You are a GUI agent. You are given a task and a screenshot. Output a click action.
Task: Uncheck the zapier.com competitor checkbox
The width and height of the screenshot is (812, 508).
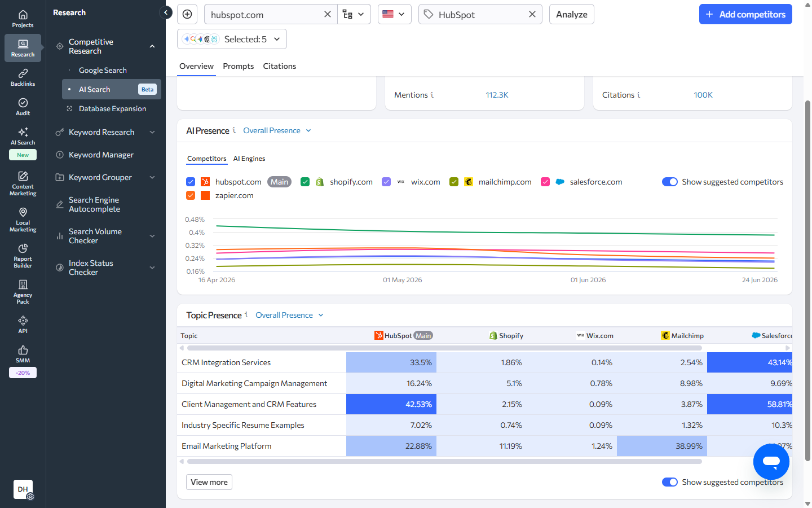point(191,195)
